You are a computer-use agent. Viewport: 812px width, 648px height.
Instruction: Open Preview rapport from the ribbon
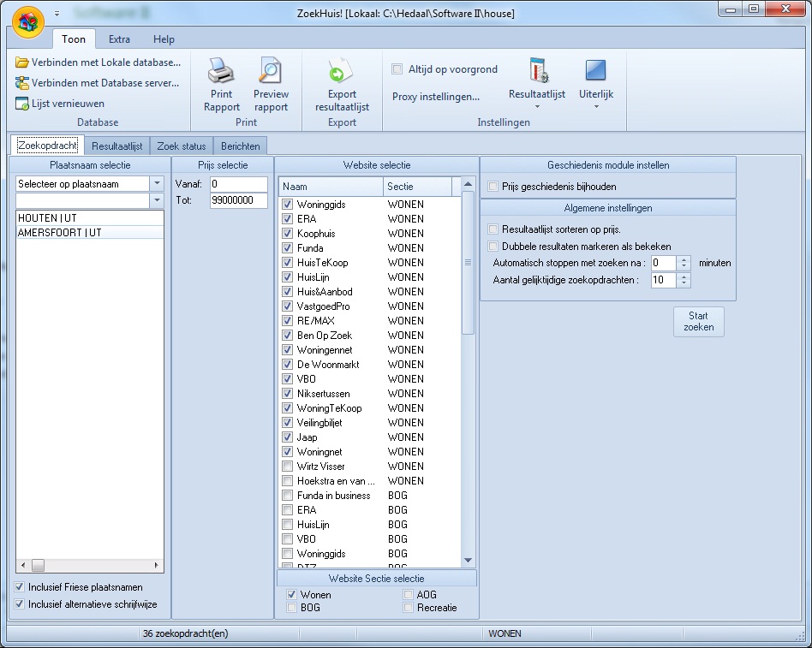pos(271,71)
